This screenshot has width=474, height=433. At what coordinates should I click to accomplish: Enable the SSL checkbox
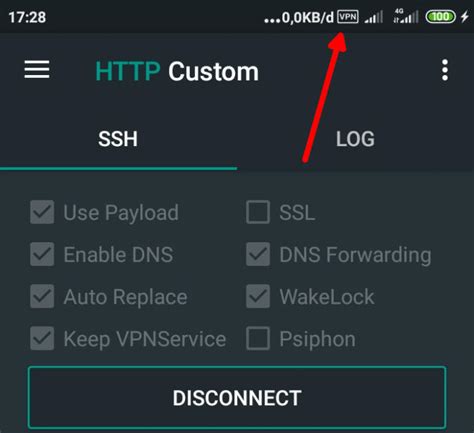258,212
